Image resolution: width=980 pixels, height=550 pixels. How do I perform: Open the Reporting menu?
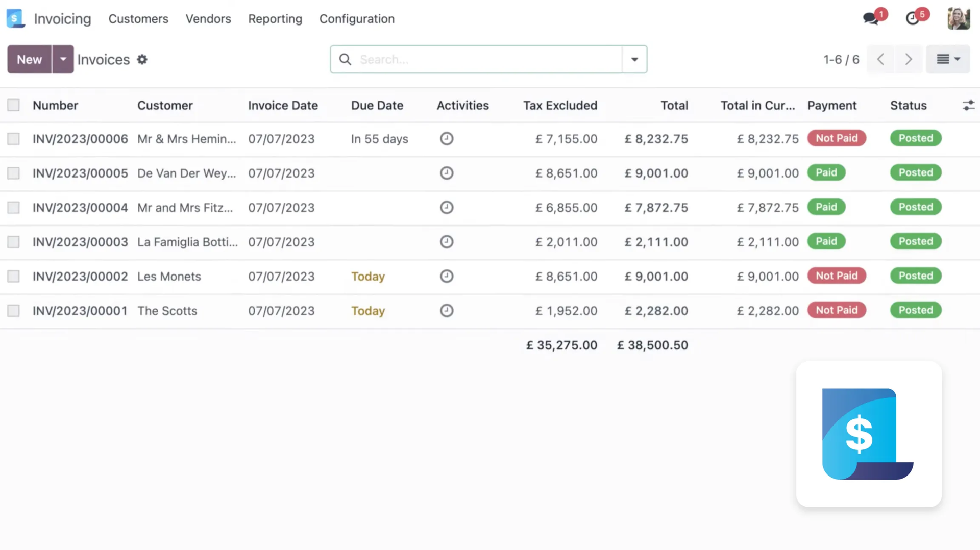click(275, 19)
